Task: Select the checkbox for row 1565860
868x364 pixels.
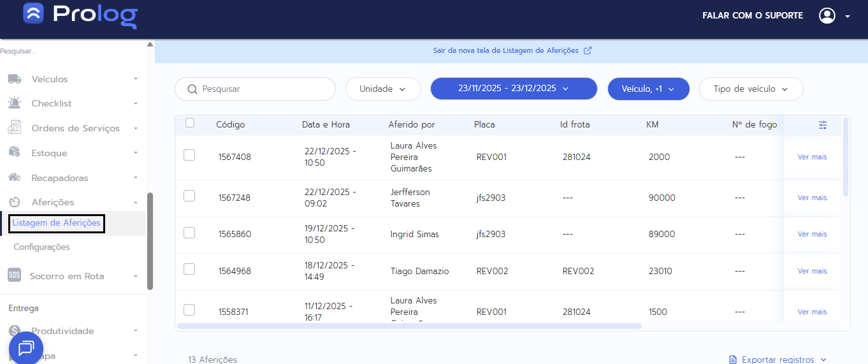Action: coord(189,233)
